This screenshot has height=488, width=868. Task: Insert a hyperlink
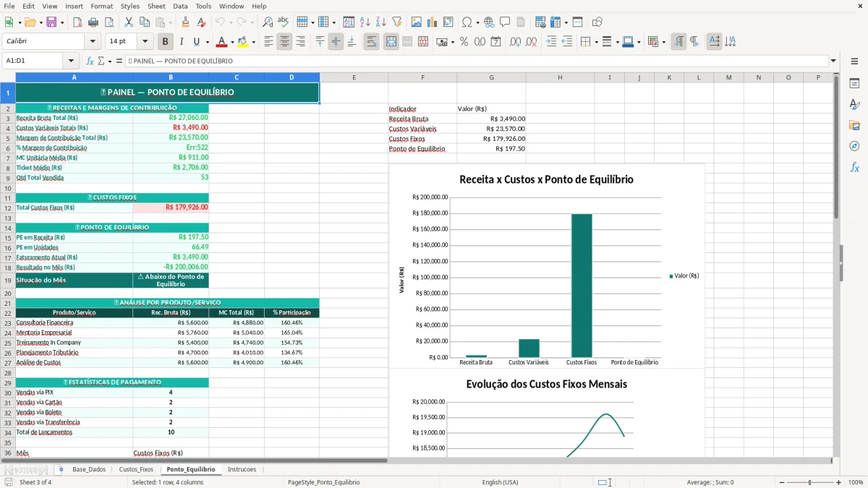click(489, 22)
